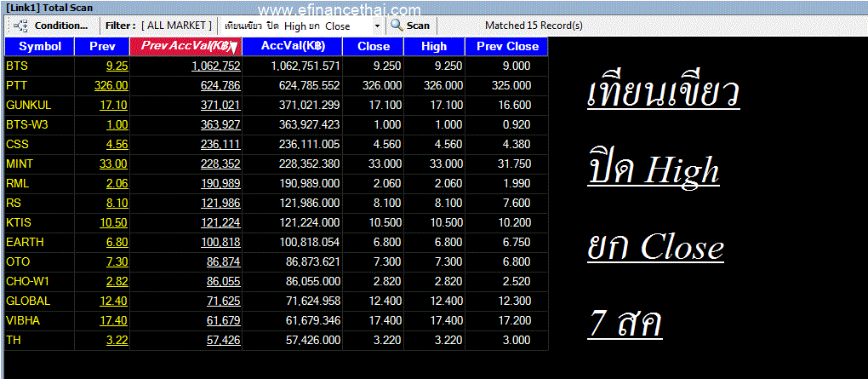Viewport: 868px width, 379px height.
Task: Click Prev price link 326.00
Action: [111, 85]
